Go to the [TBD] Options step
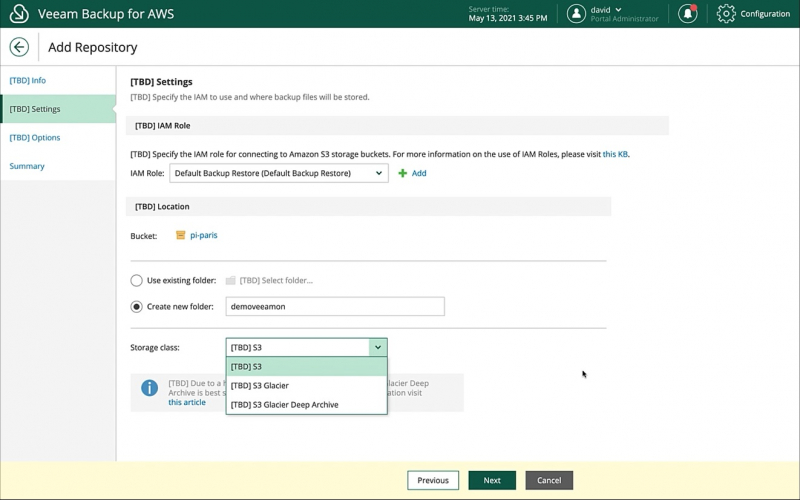 (58, 138)
